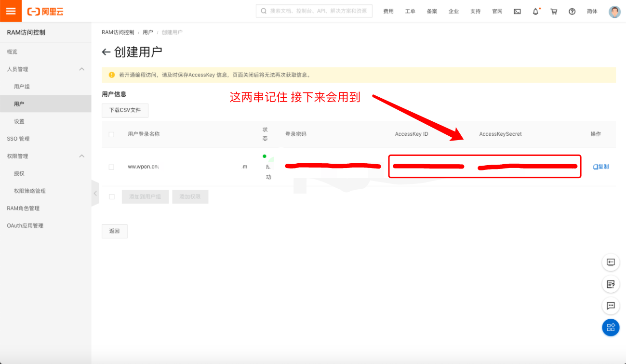626x364 pixels.
Task: Click the floating feedback panel icon
Action: point(611,262)
